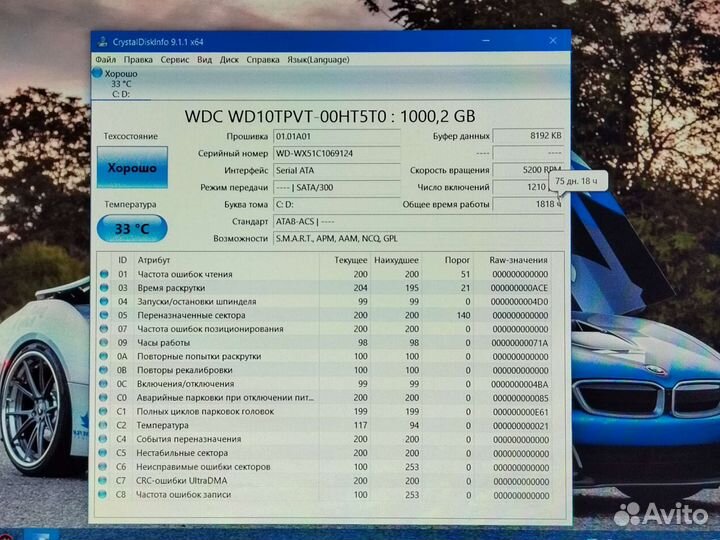Click the buffer size field 8192 KB
Image resolution: width=720 pixels, height=540 pixels.
tap(528, 136)
